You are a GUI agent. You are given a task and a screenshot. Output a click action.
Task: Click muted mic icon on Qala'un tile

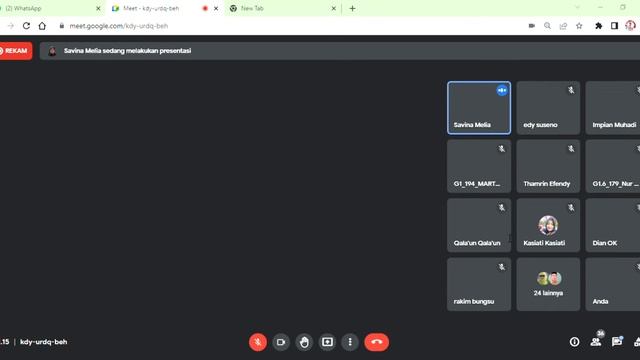coord(502,208)
